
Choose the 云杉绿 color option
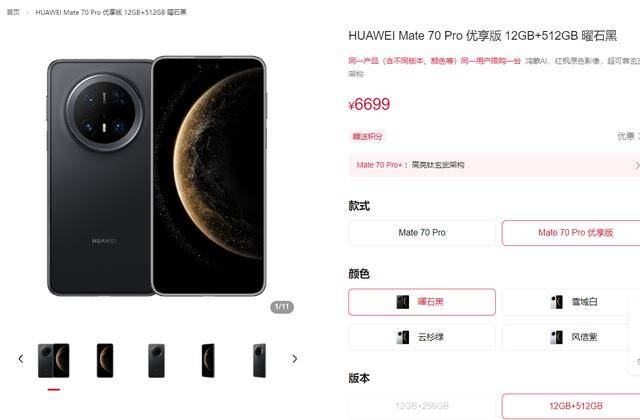[x=422, y=337]
